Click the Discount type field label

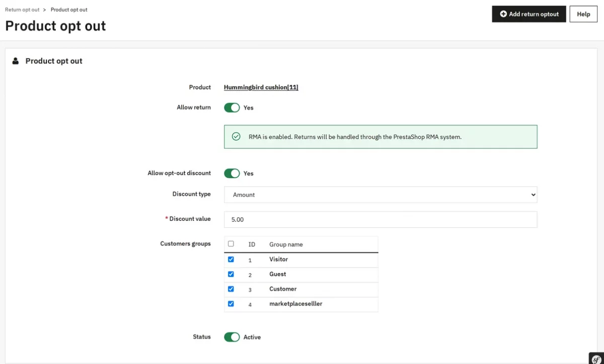tap(191, 194)
